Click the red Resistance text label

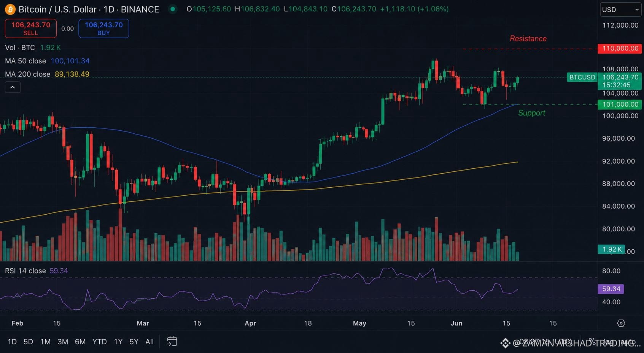[528, 38]
